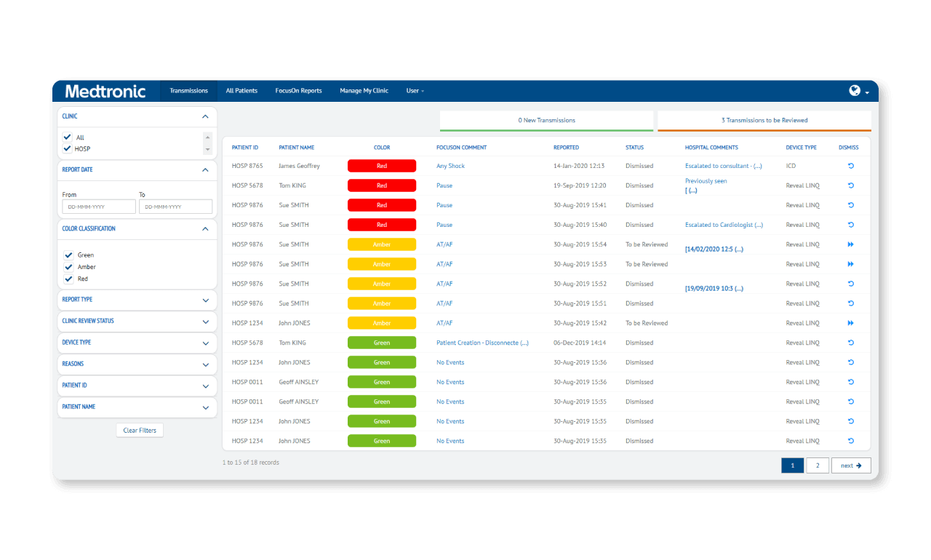Click undo dismiss icon on Geoff AINSLEY row
931x560 pixels.
coord(850,381)
